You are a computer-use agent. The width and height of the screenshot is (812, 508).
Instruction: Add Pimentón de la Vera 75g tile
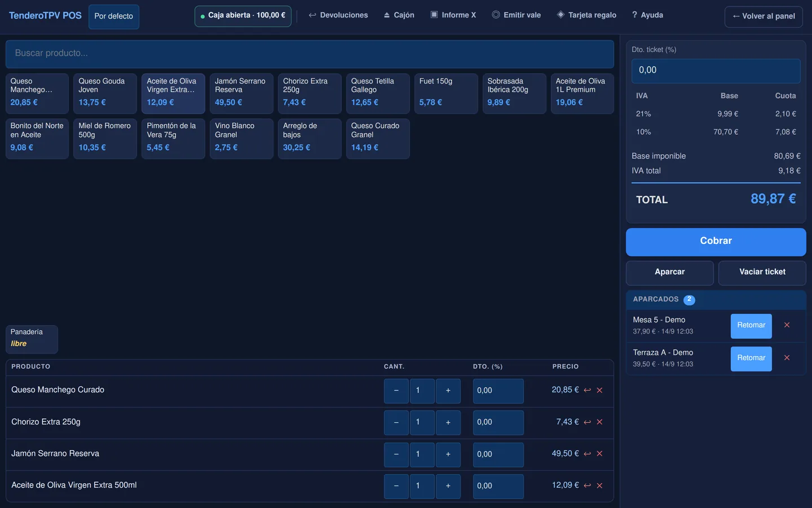click(x=173, y=139)
